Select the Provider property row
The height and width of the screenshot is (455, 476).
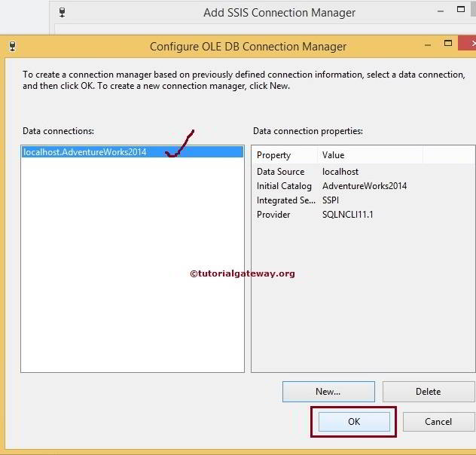coord(363,214)
